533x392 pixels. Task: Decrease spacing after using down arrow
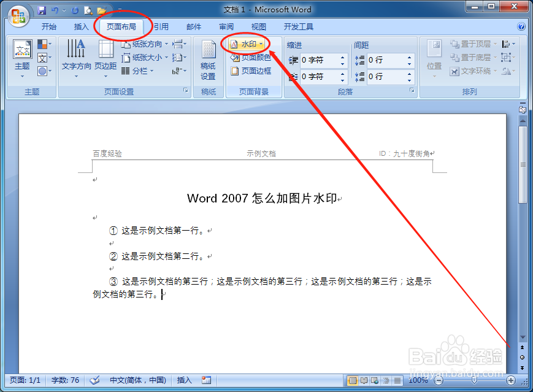coord(409,80)
